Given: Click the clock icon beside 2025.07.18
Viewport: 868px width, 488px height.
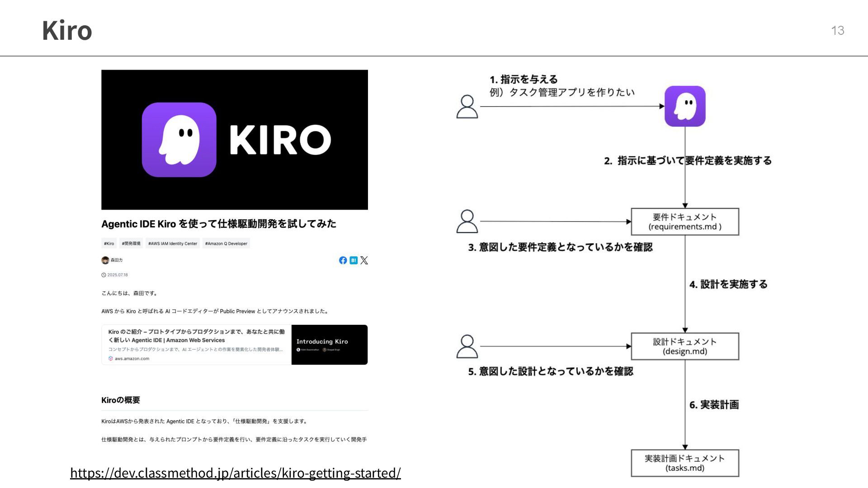Looking at the screenshot, I should pyautogui.click(x=104, y=275).
